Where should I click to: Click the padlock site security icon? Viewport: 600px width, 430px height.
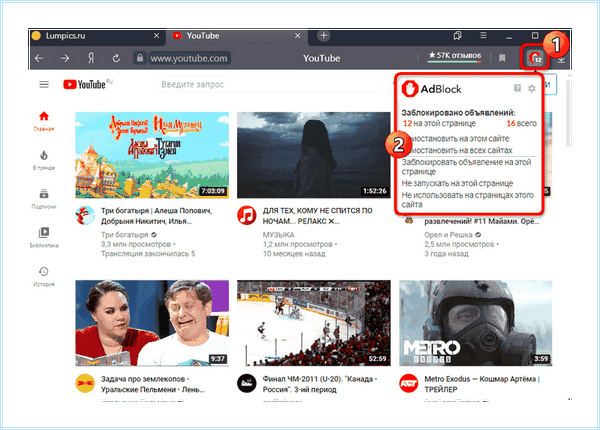point(140,58)
